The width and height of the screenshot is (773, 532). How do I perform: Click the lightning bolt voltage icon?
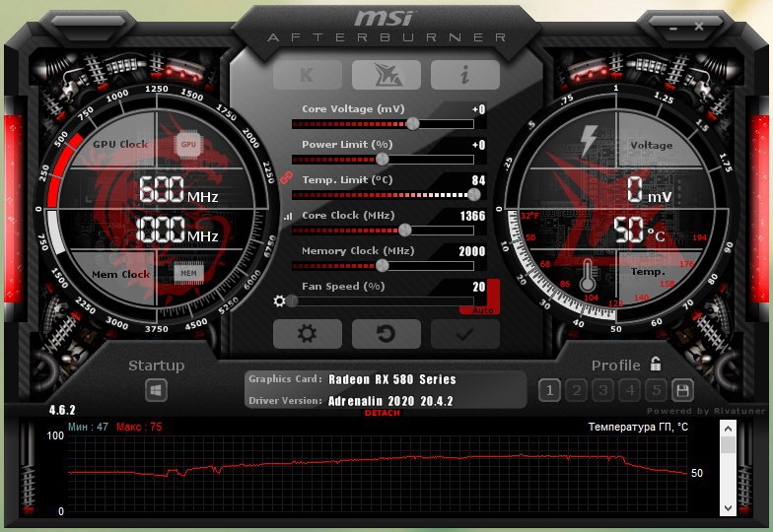coord(589,140)
